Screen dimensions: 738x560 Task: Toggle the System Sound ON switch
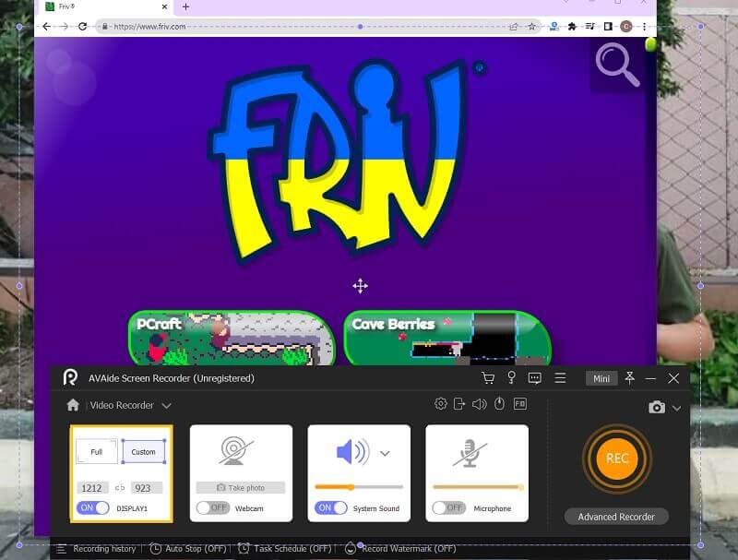click(x=331, y=507)
